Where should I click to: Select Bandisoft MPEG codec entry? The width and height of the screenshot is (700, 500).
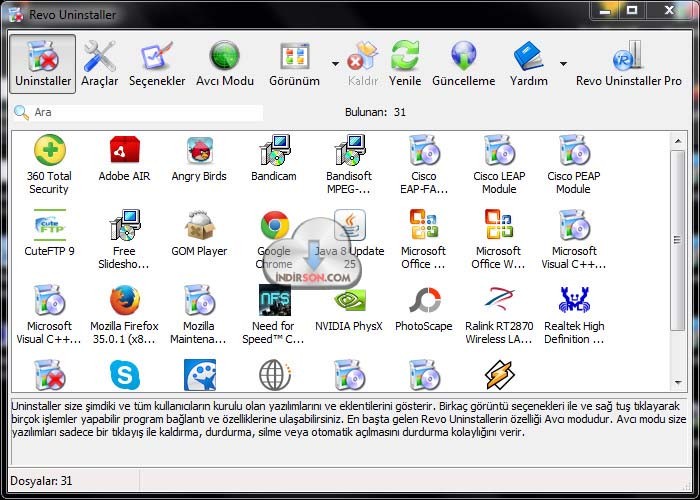tap(349, 165)
